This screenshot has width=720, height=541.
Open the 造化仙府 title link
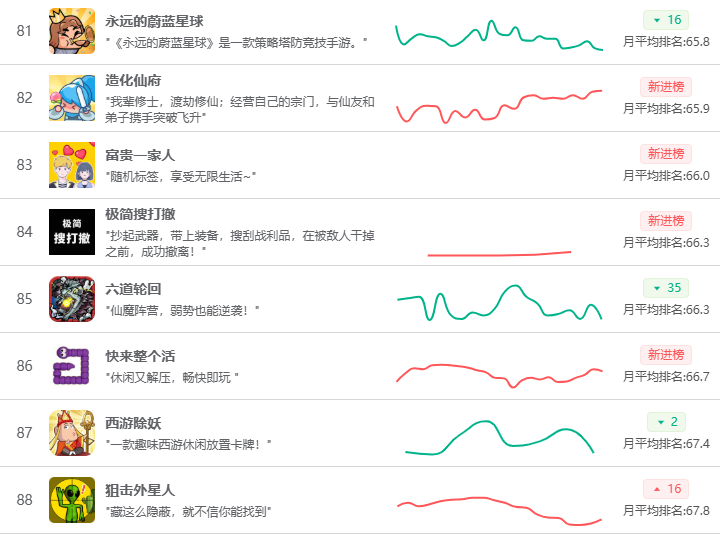click(134, 80)
